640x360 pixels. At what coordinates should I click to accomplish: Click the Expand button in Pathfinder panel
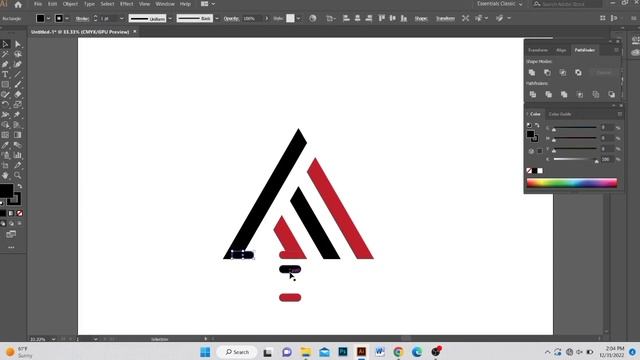pyautogui.click(x=604, y=73)
